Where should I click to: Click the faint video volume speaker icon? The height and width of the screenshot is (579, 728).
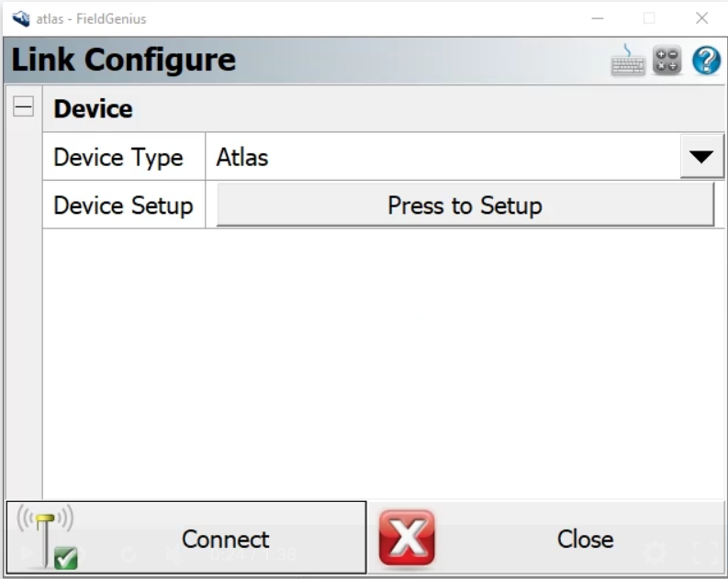(x=173, y=554)
